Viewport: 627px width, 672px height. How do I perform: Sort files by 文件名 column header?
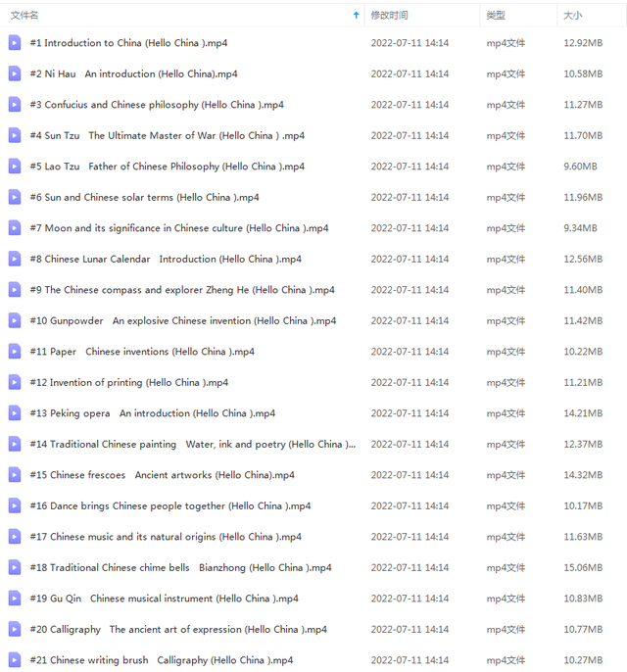[x=25, y=16]
